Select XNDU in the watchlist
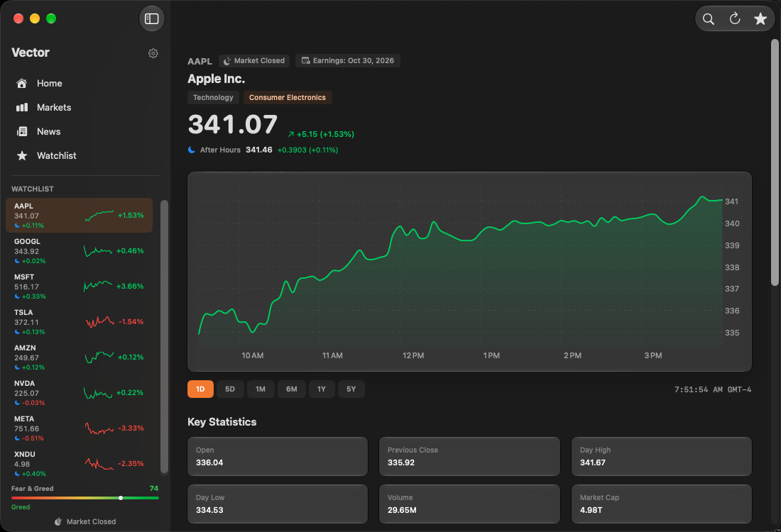The image size is (781, 532). click(x=80, y=463)
